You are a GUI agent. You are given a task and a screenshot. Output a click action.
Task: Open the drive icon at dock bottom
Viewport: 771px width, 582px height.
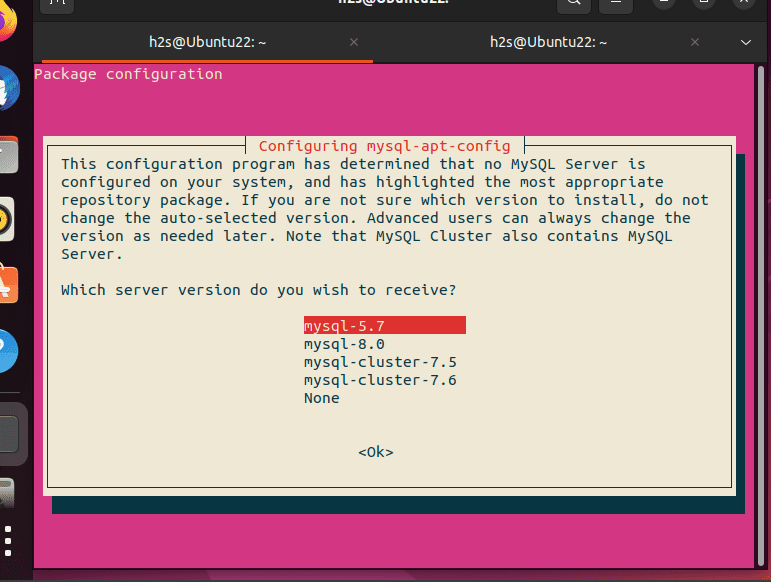(6, 493)
